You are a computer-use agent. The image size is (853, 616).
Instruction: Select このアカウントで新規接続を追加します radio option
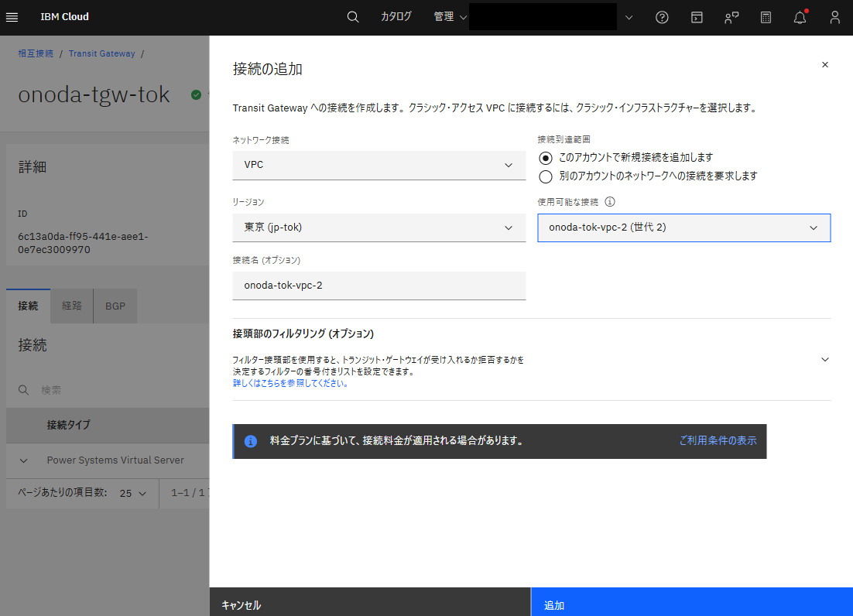point(545,158)
